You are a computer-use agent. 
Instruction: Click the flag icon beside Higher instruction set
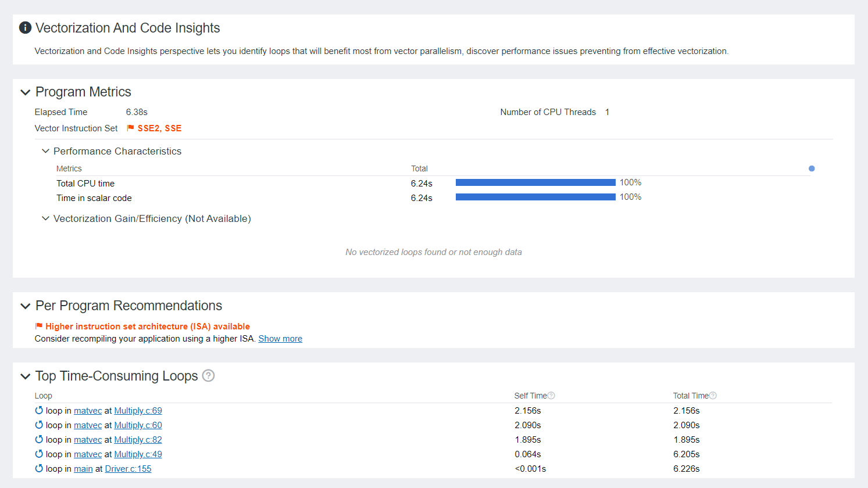(39, 326)
